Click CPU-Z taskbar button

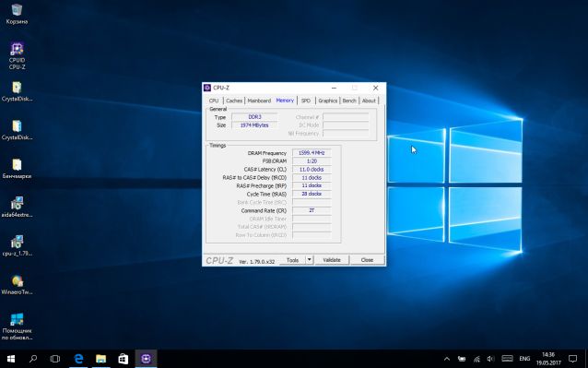click(146, 359)
